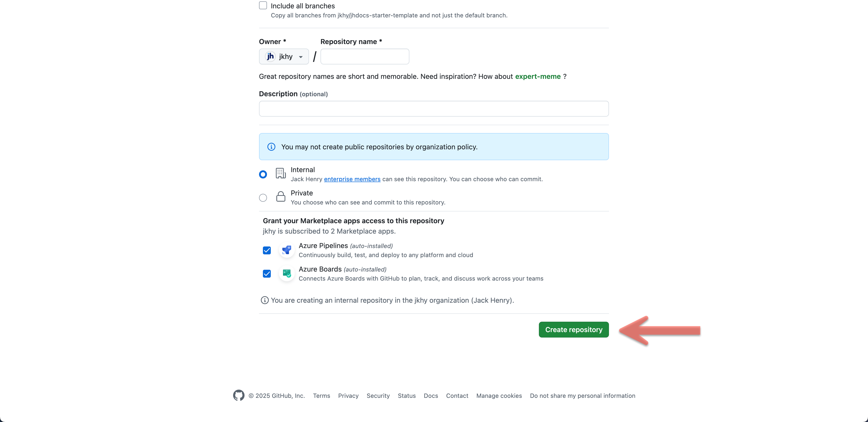The height and width of the screenshot is (422, 868).
Task: Click into the Description text field
Action: click(434, 109)
